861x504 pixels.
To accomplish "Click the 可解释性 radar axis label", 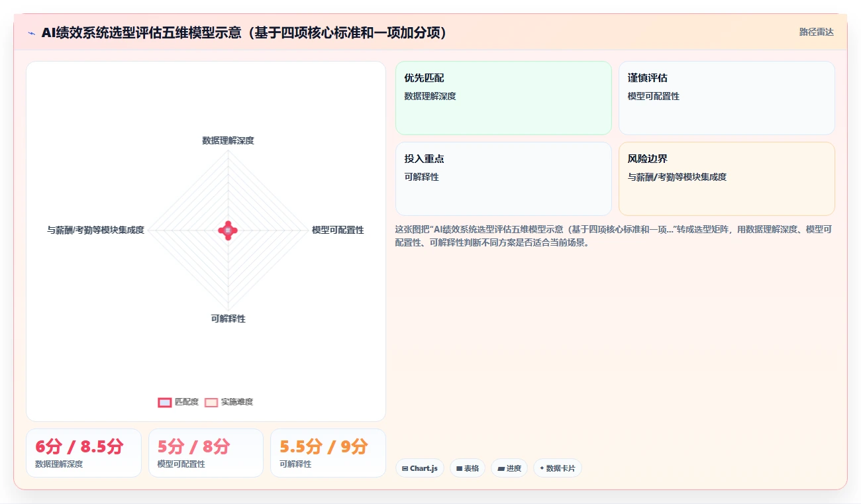I will [228, 319].
